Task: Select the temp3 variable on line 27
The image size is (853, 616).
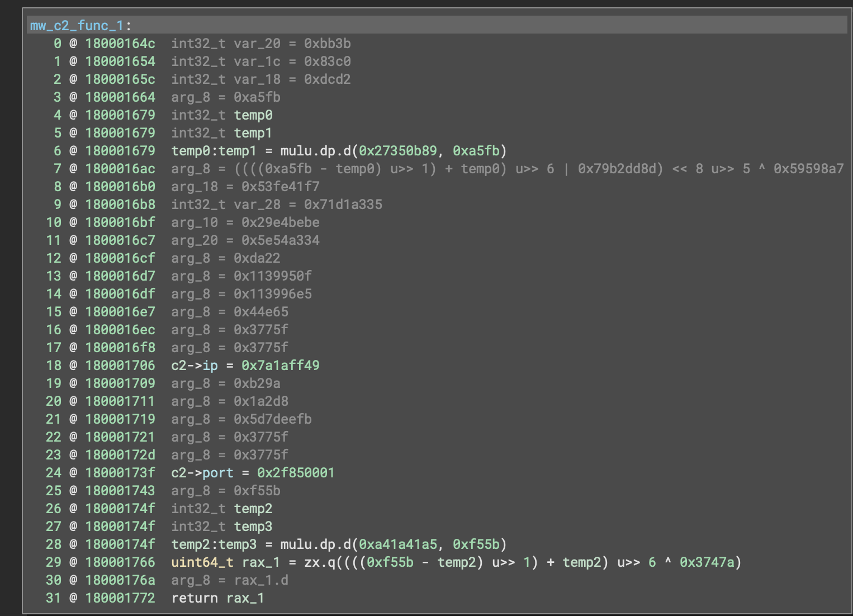Action: (x=254, y=526)
